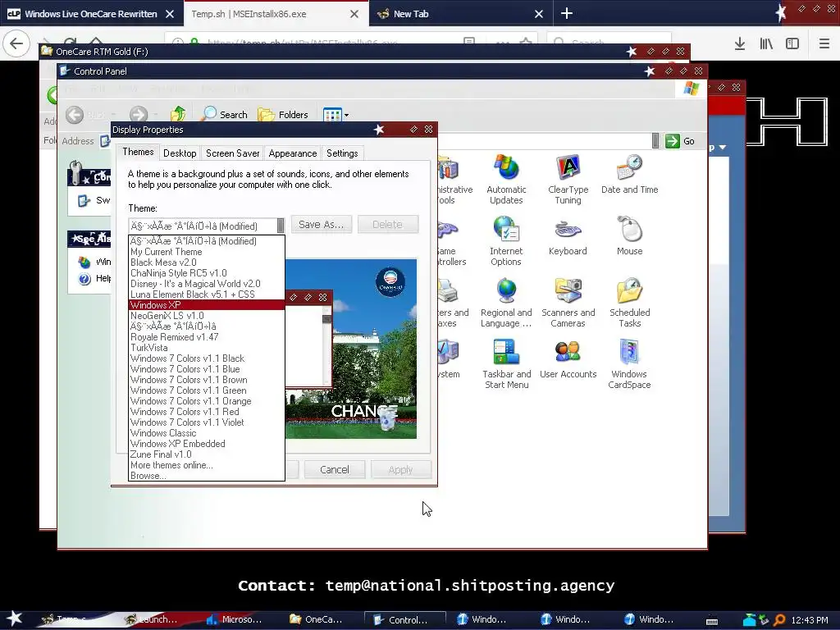
Task: Open Firefox hamburger menu
Action: [x=824, y=44]
